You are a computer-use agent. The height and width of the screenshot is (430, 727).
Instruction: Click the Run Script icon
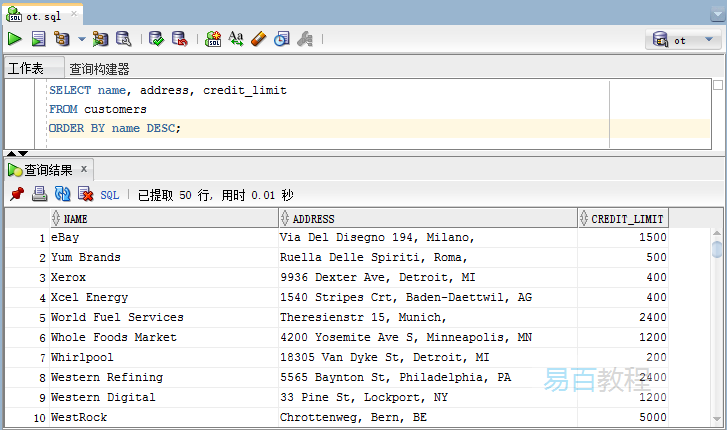coord(38,39)
